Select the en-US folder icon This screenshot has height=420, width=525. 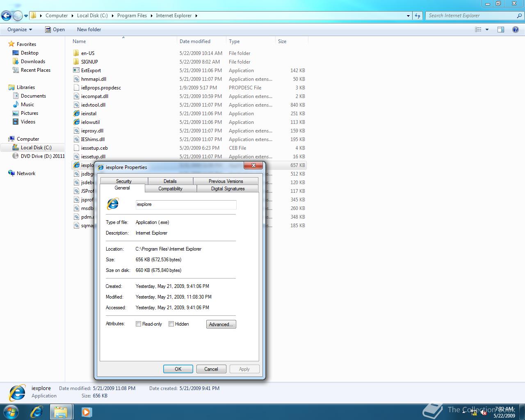point(76,53)
